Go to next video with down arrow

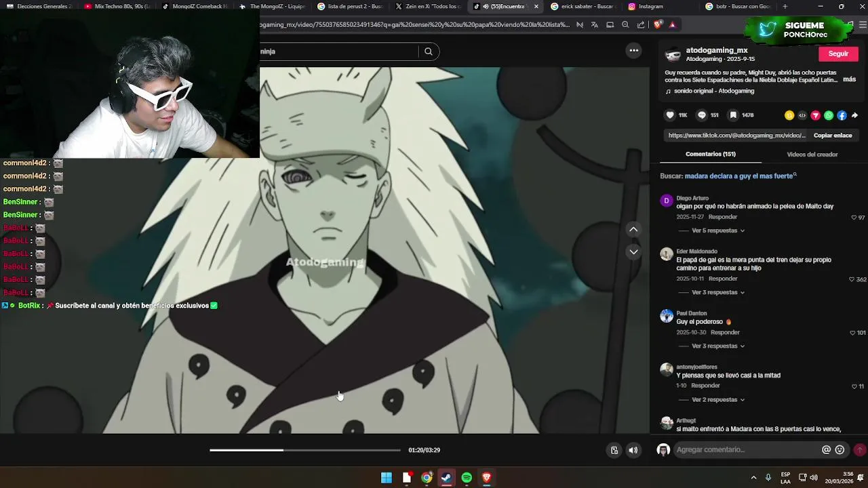(x=633, y=251)
